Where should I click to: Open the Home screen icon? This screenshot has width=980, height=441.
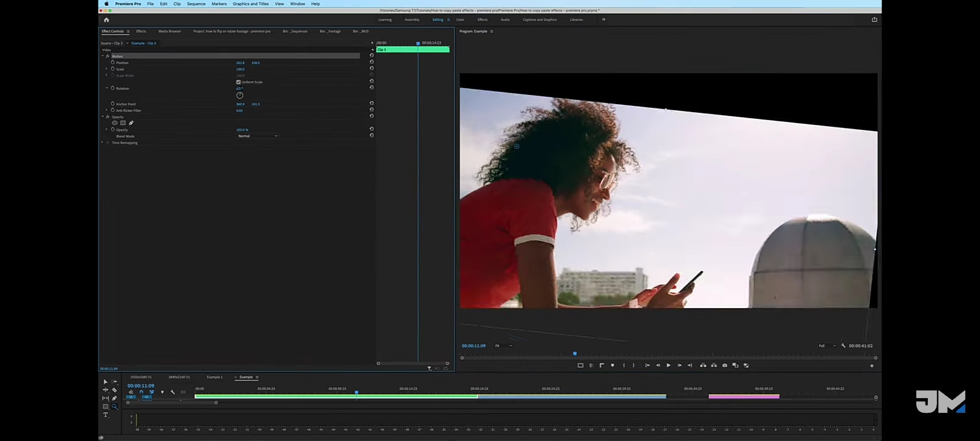point(106,20)
